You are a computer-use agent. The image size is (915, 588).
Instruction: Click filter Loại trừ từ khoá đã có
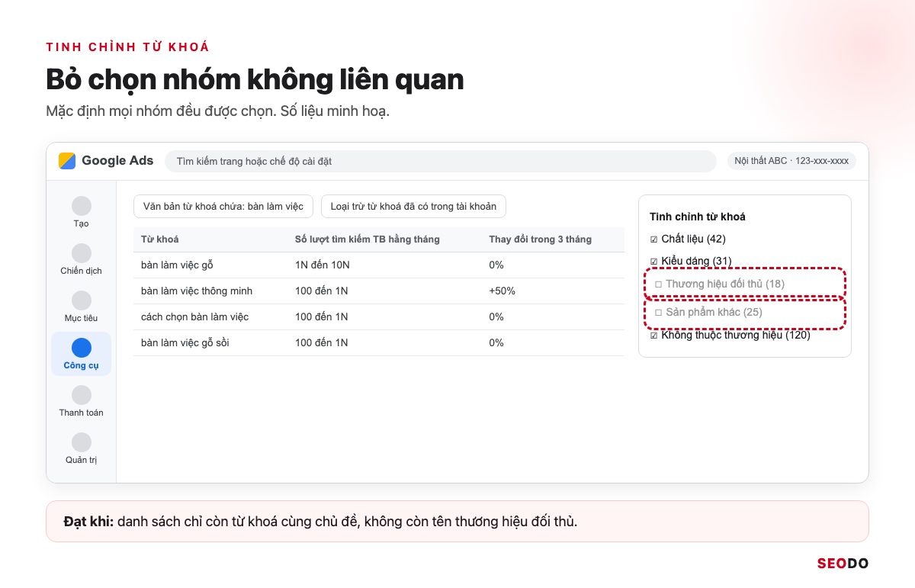pos(413,207)
